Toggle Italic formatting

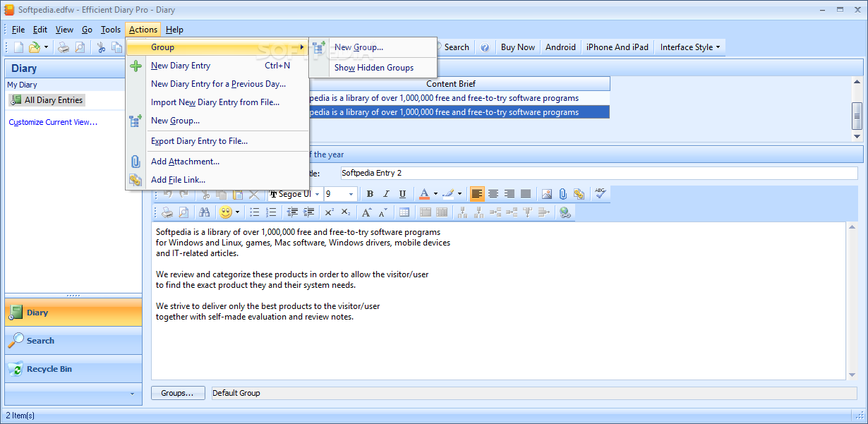pos(386,194)
